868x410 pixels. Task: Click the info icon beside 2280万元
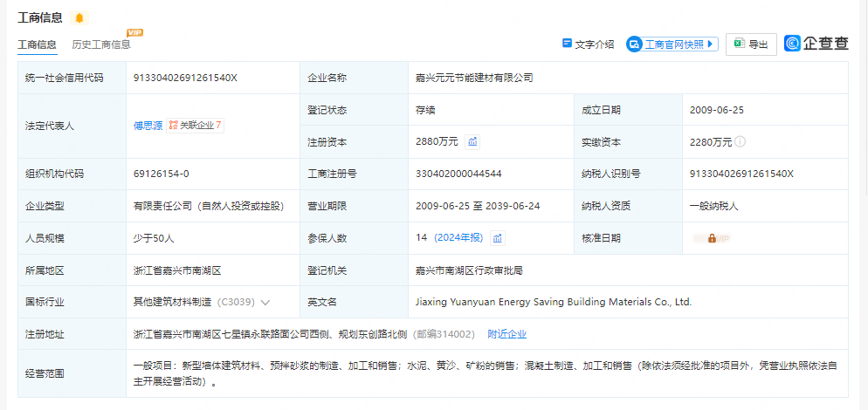point(740,141)
